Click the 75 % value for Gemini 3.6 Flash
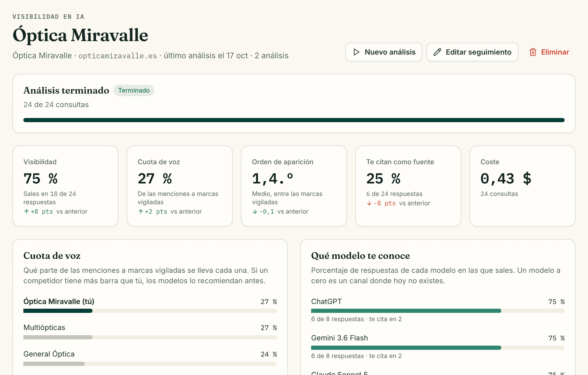This screenshot has width=588, height=375. click(x=557, y=338)
